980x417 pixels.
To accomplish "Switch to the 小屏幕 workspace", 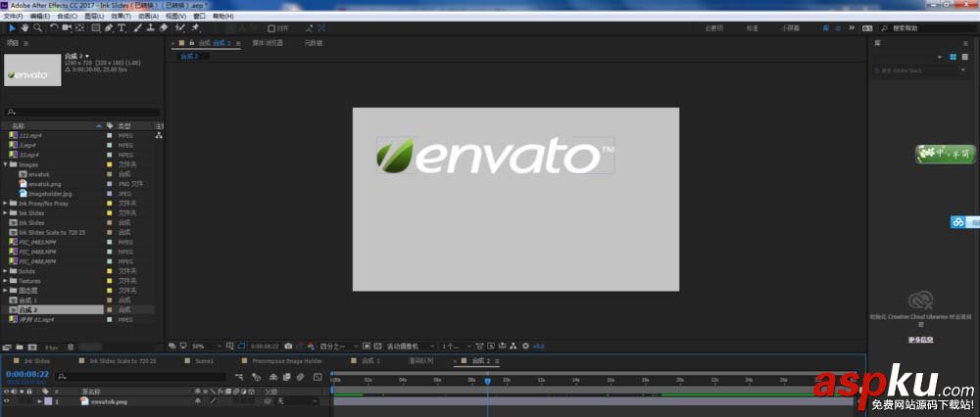I will [x=790, y=28].
